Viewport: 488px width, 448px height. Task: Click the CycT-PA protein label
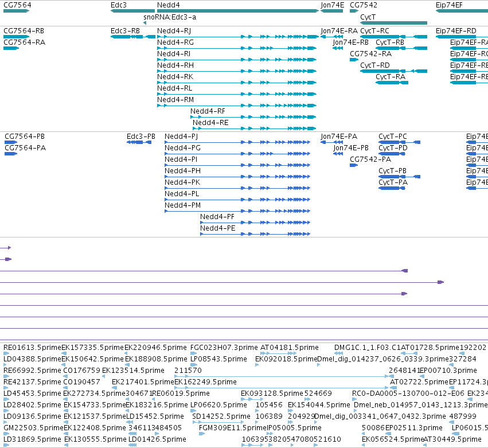click(393, 182)
